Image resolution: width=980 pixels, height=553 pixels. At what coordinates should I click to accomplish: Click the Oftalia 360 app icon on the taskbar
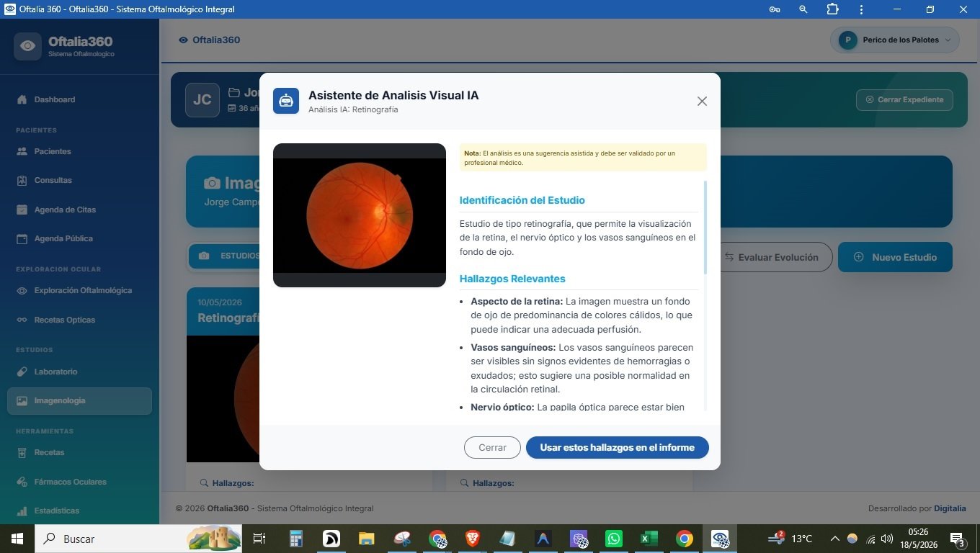click(x=720, y=539)
